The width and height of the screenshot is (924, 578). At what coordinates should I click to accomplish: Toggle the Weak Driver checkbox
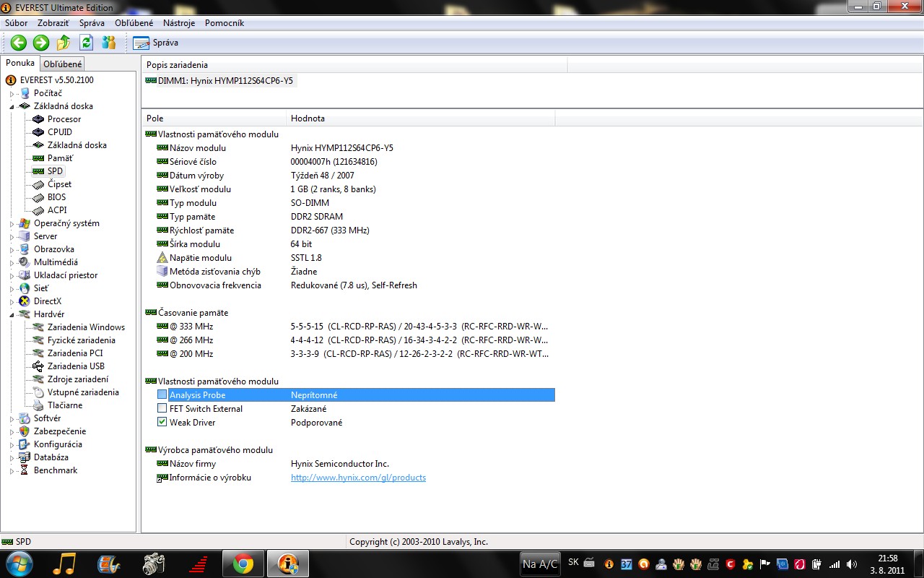pyautogui.click(x=162, y=423)
